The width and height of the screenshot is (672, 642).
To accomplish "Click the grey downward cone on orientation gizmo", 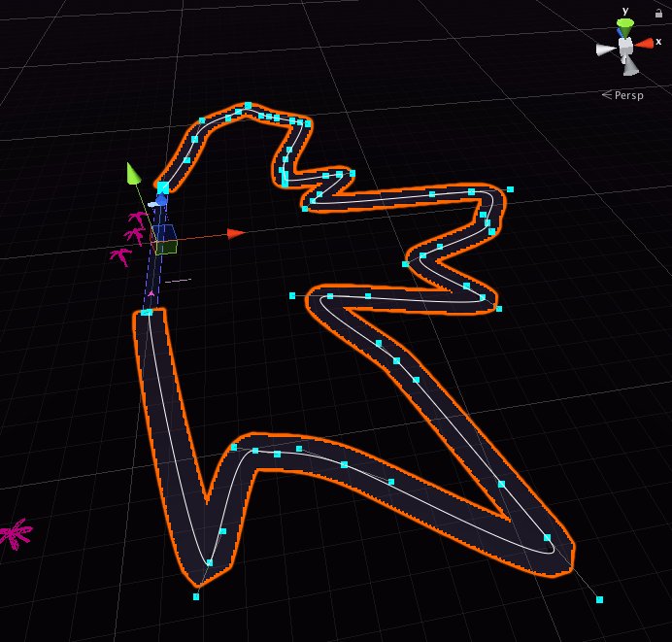I will tap(629, 66).
